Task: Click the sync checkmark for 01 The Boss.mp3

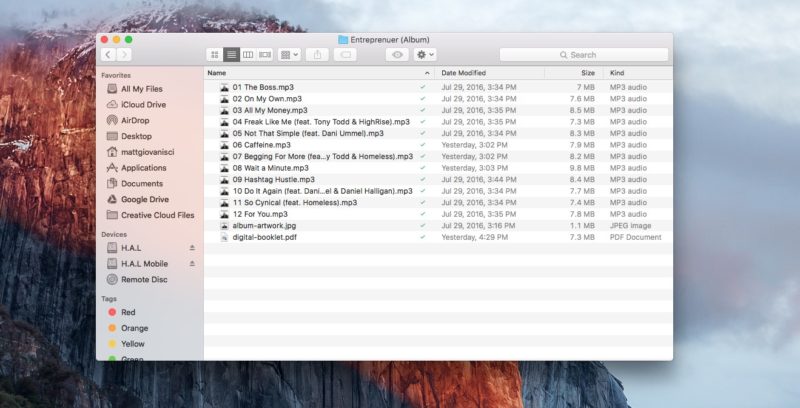Action: click(422, 87)
